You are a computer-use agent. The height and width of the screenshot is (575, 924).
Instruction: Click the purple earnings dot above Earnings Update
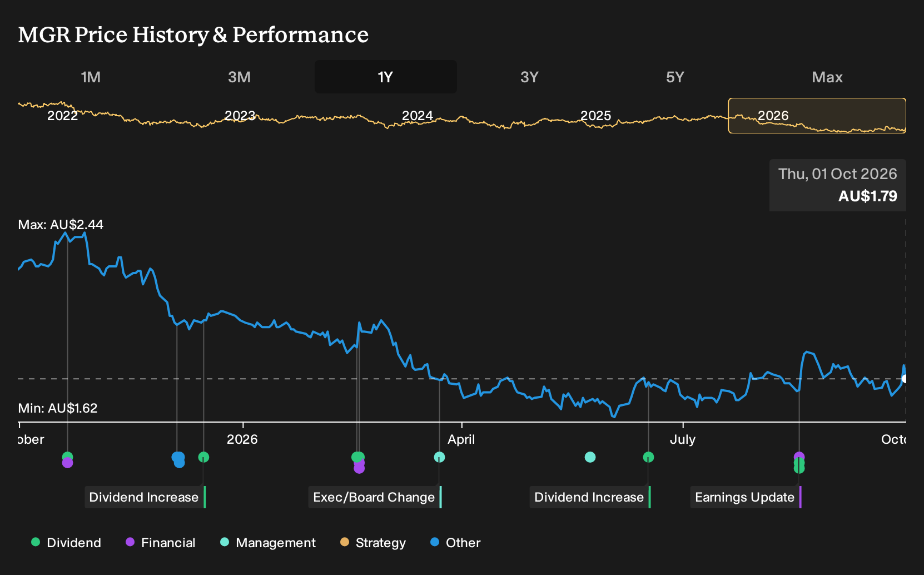click(x=799, y=457)
